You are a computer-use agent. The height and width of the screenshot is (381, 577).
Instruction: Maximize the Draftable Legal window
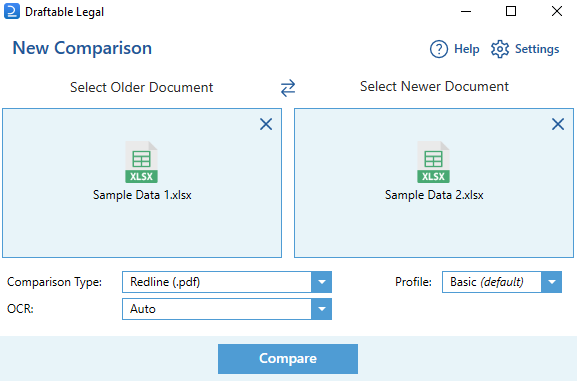[511, 11]
